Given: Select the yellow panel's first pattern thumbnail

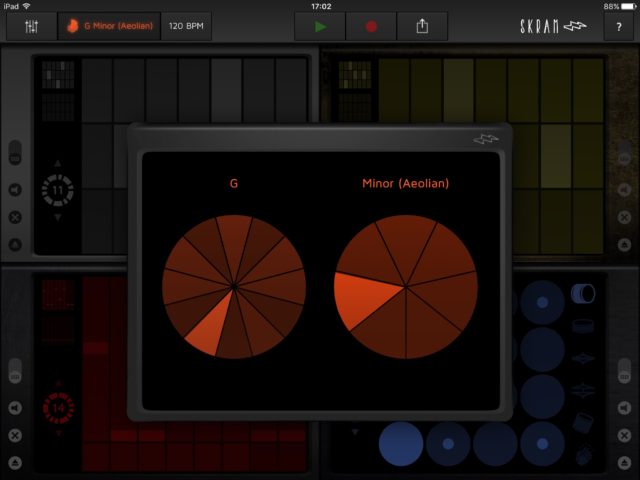Looking at the screenshot, I should coord(355,75).
